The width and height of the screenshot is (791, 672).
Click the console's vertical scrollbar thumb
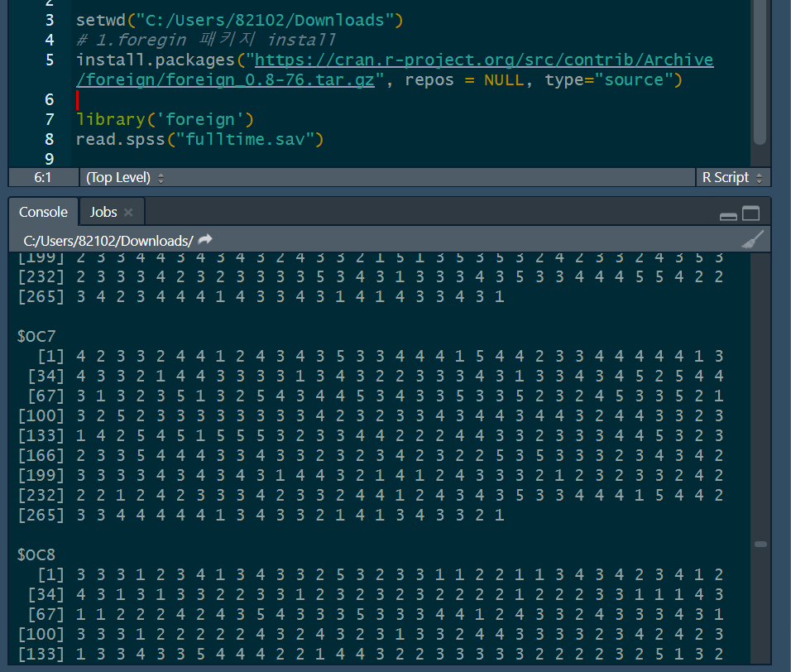point(760,544)
